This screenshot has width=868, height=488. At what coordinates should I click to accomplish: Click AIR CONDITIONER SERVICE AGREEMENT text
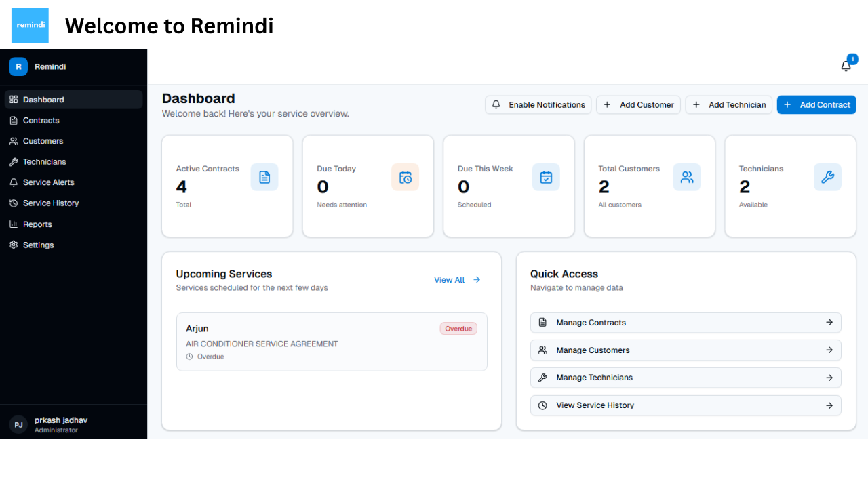[262, 344]
